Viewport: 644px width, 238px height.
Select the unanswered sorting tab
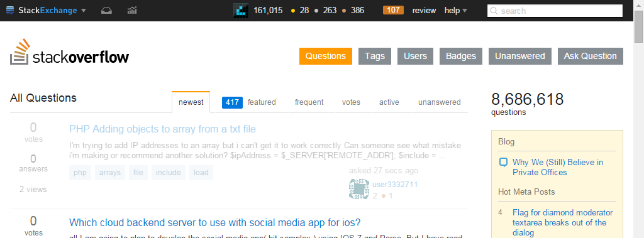[x=440, y=102]
